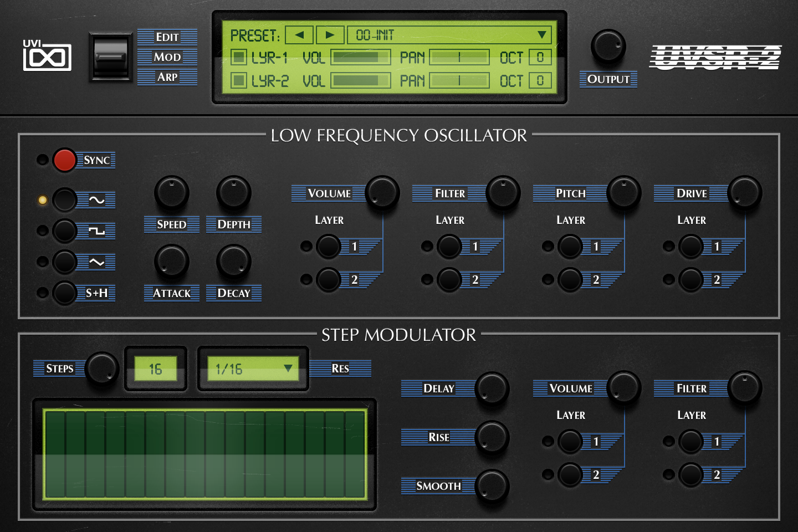
Task: Toggle LFO Filter layer 2 button
Action: click(x=449, y=279)
